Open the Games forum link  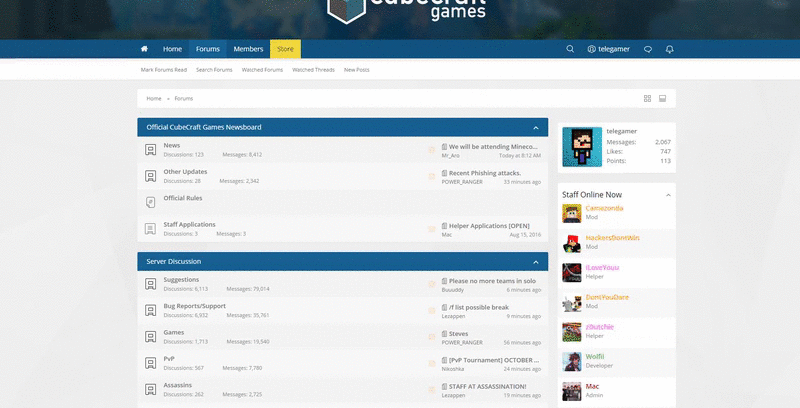tap(174, 333)
